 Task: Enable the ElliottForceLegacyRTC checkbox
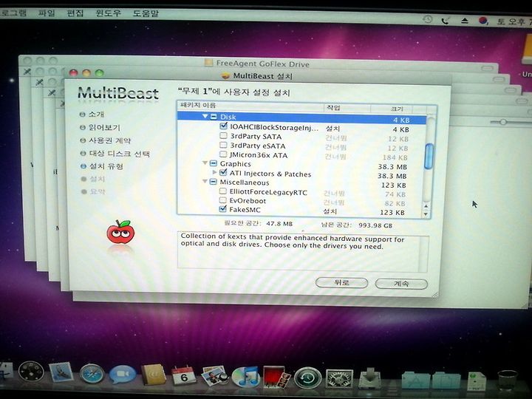223,191
